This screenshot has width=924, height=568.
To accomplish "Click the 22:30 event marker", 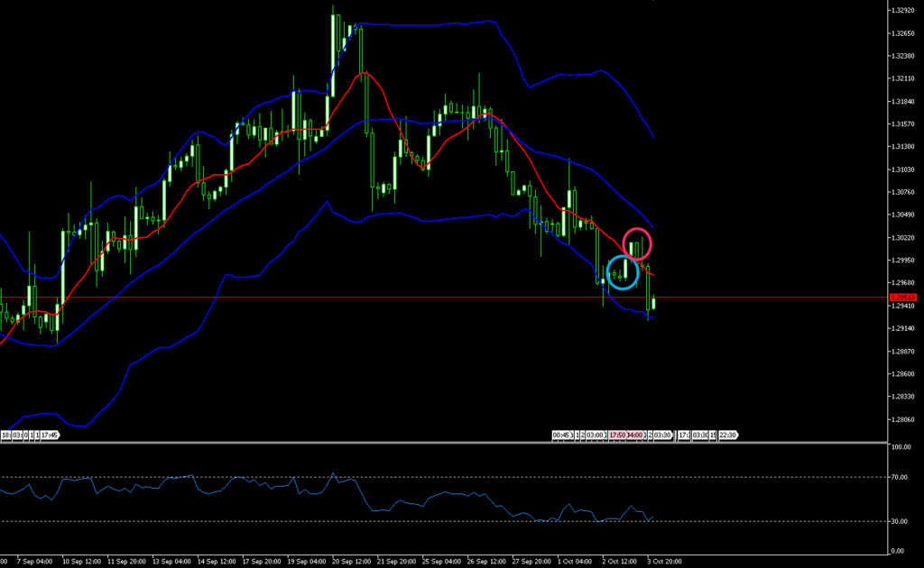I will pos(728,435).
